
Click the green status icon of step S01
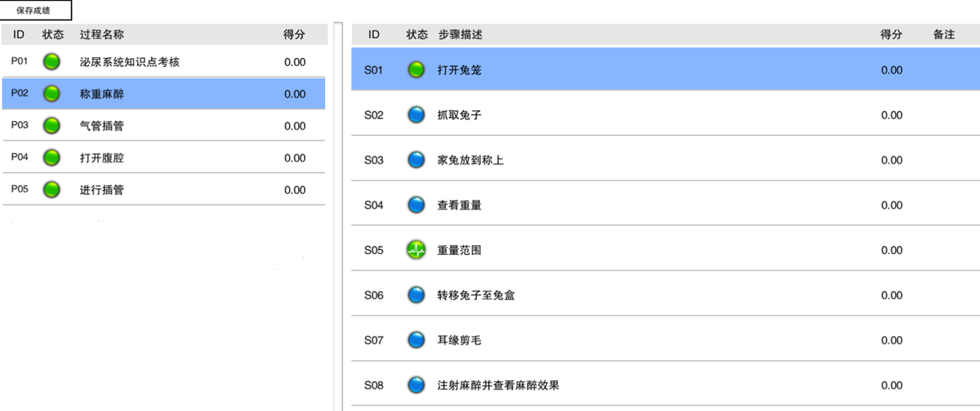(x=416, y=70)
